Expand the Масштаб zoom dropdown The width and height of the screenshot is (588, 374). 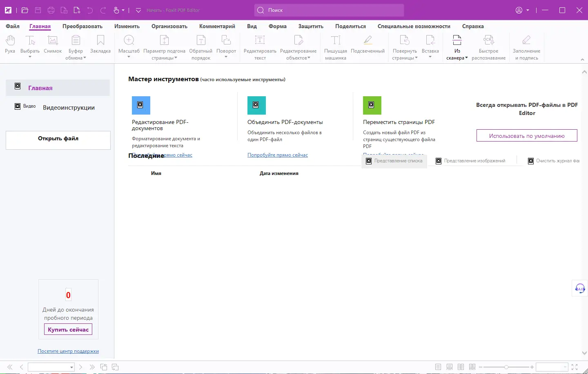point(129,57)
